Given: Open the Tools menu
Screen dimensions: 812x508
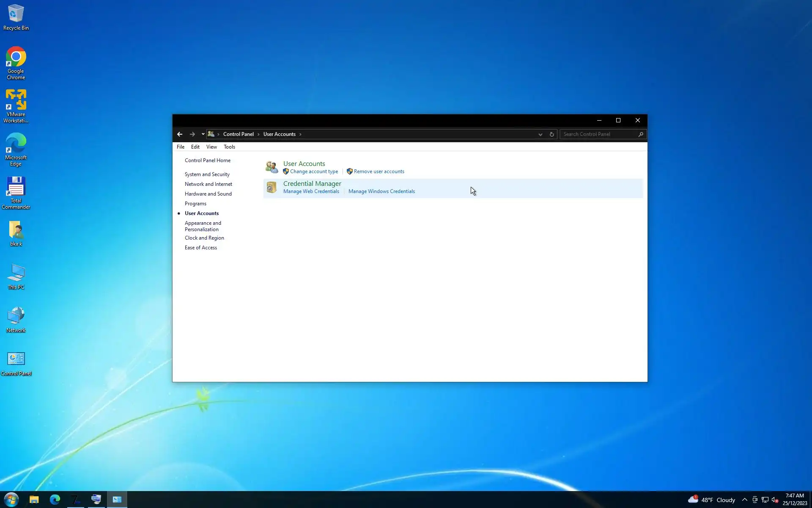Looking at the screenshot, I should pos(229,147).
